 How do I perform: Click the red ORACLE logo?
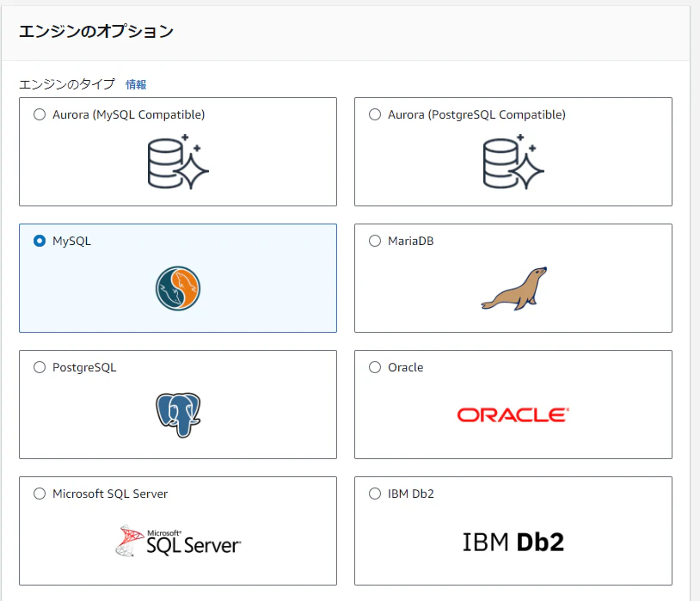(513, 414)
